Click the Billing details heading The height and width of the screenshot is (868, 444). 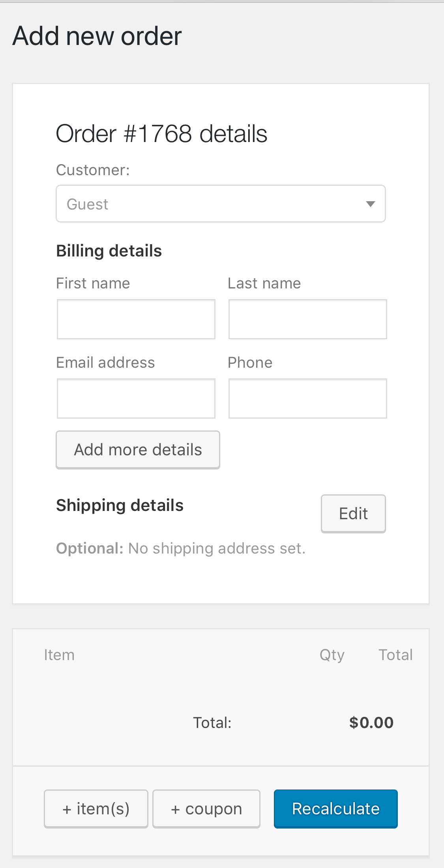coord(109,251)
